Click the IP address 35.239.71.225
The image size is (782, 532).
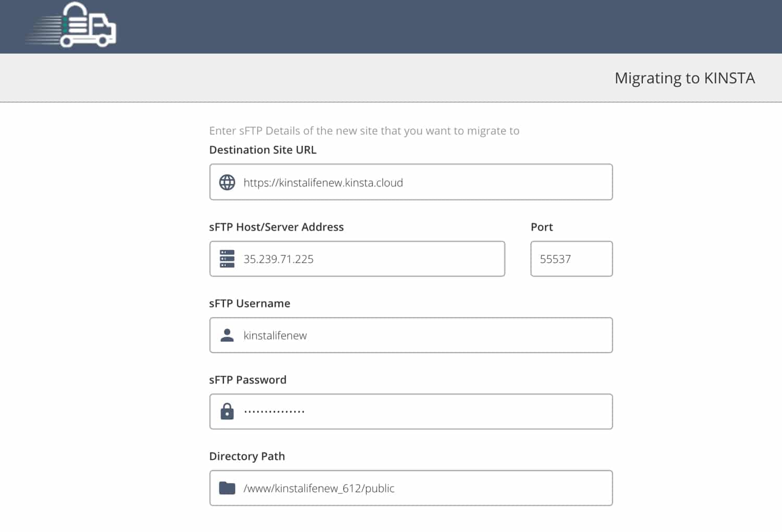(279, 259)
